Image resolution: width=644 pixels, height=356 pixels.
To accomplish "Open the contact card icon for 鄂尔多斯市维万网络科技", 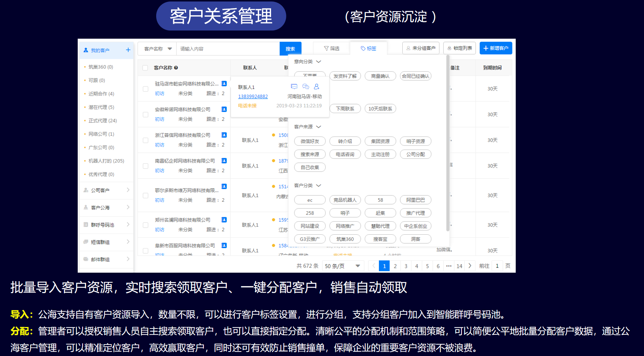I will point(224,186).
